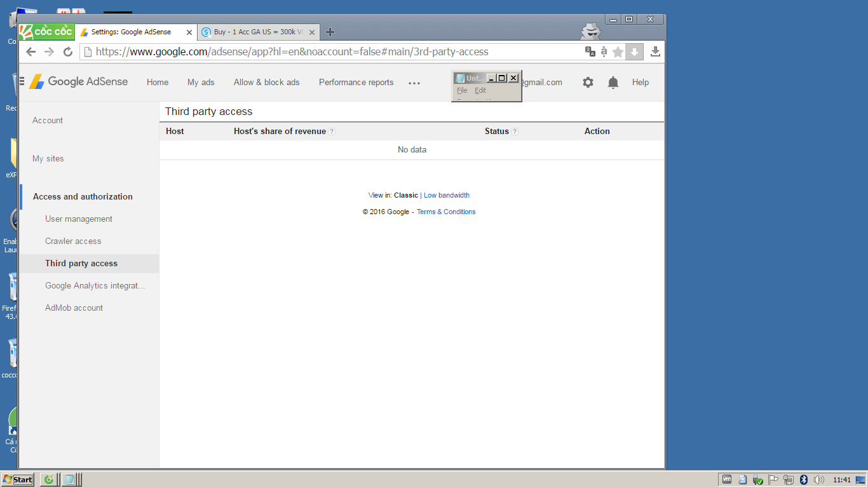Click the Host's share of revenue column header
868x488 pixels.
point(280,131)
